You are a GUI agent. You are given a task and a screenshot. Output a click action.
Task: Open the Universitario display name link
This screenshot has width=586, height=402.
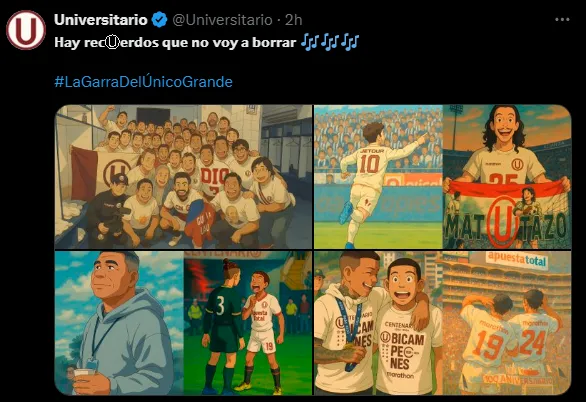pyautogui.click(x=101, y=20)
